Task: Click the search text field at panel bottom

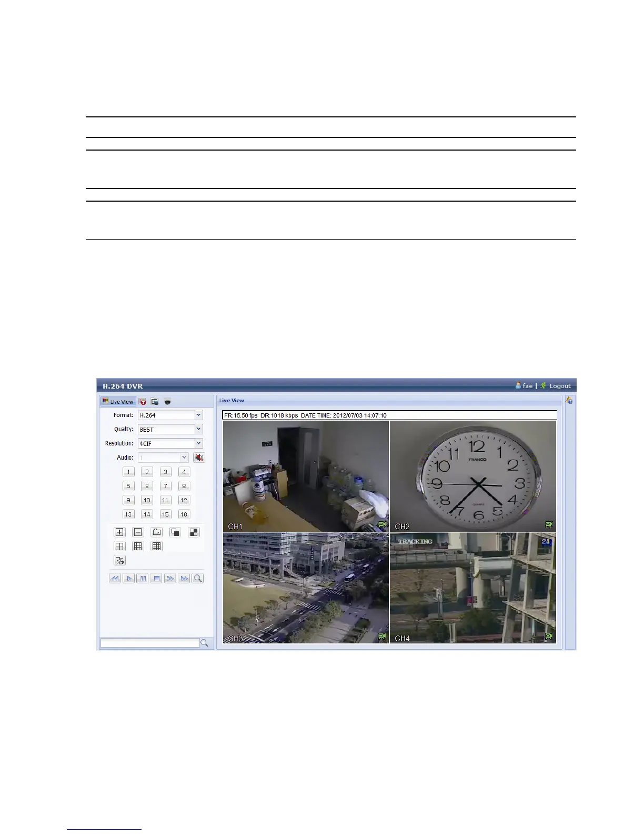Action: tap(150, 643)
